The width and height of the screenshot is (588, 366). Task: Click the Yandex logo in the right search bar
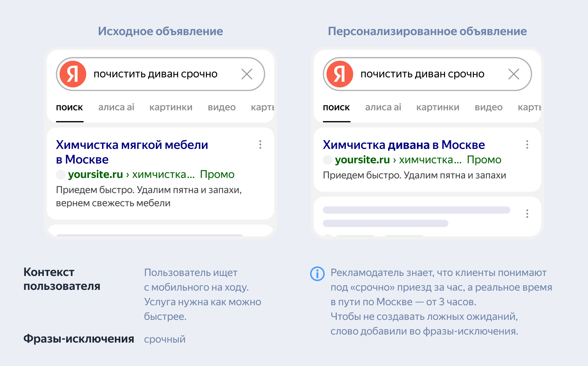coord(340,74)
